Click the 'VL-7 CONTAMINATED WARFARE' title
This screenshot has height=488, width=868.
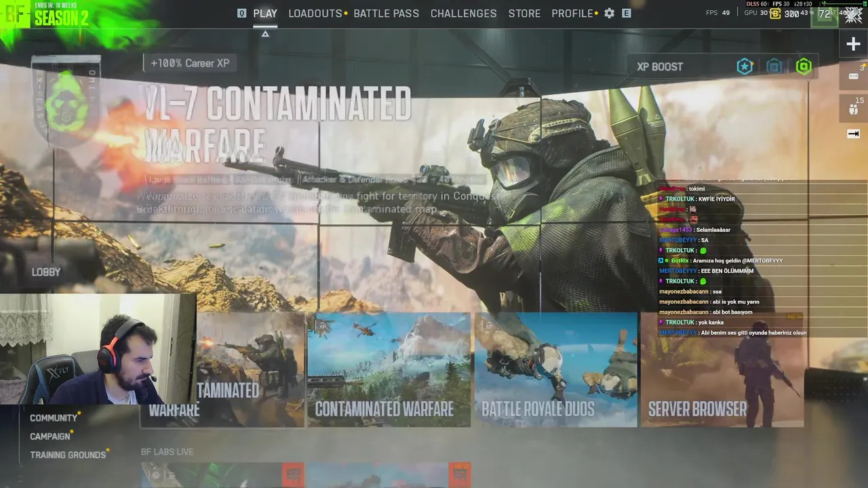tap(278, 125)
